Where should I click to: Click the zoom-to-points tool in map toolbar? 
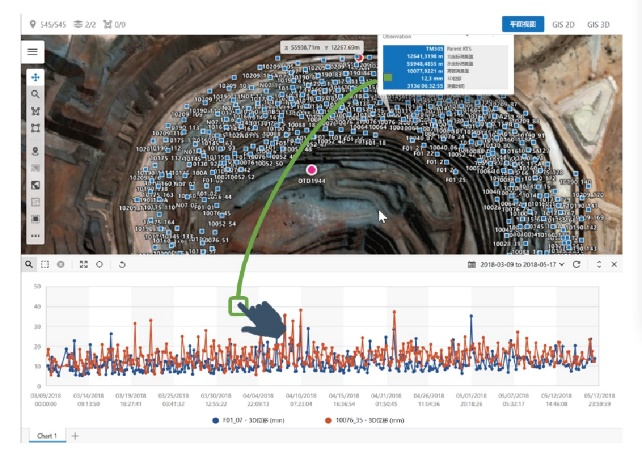coord(35,111)
